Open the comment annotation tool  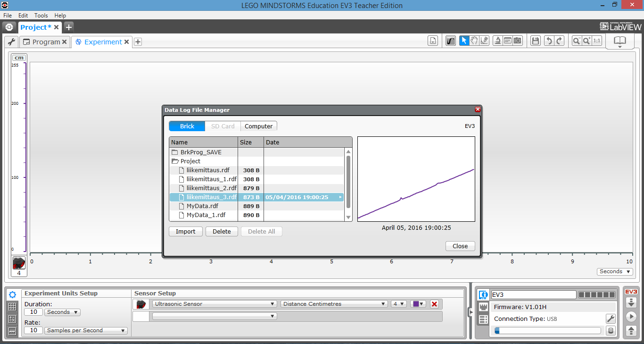coord(508,41)
